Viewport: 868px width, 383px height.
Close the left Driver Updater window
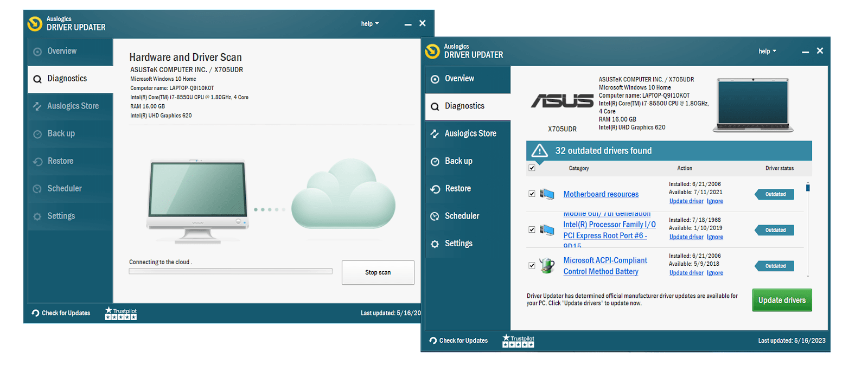click(423, 23)
